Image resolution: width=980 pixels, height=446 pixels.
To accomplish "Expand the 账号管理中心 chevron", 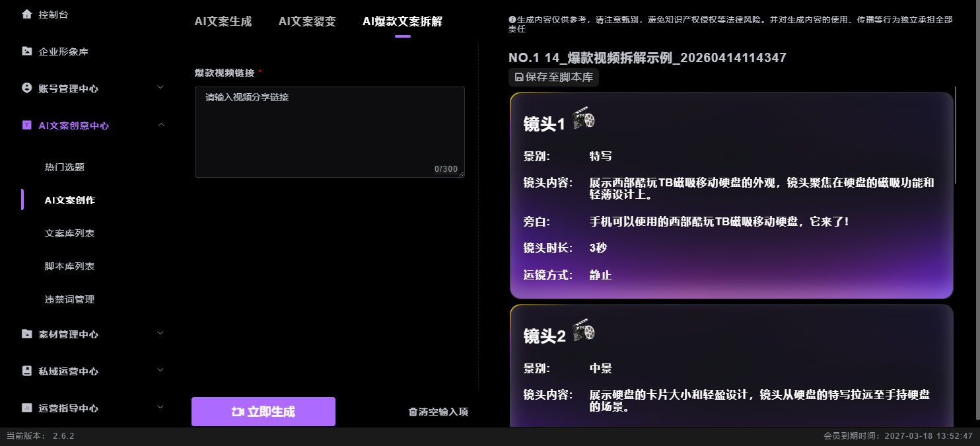I will [160, 87].
